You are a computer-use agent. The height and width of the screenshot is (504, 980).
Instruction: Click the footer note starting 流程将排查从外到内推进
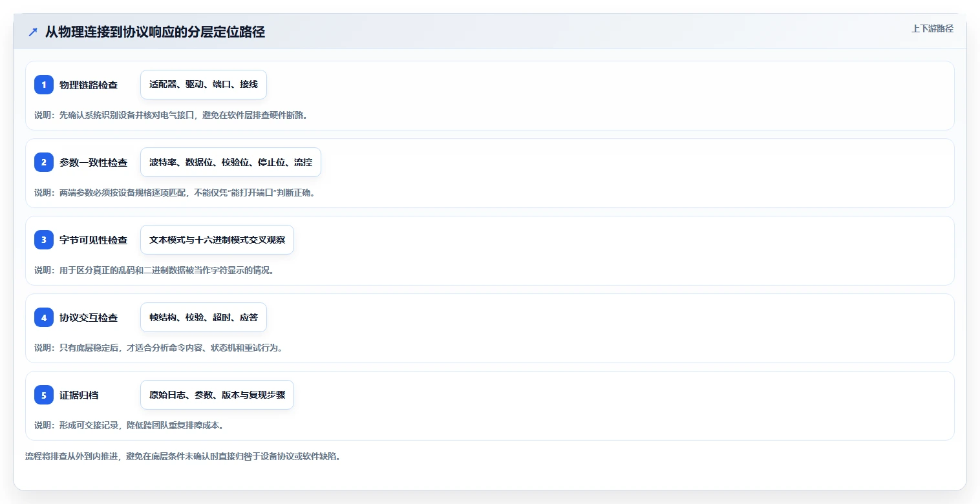(182, 456)
